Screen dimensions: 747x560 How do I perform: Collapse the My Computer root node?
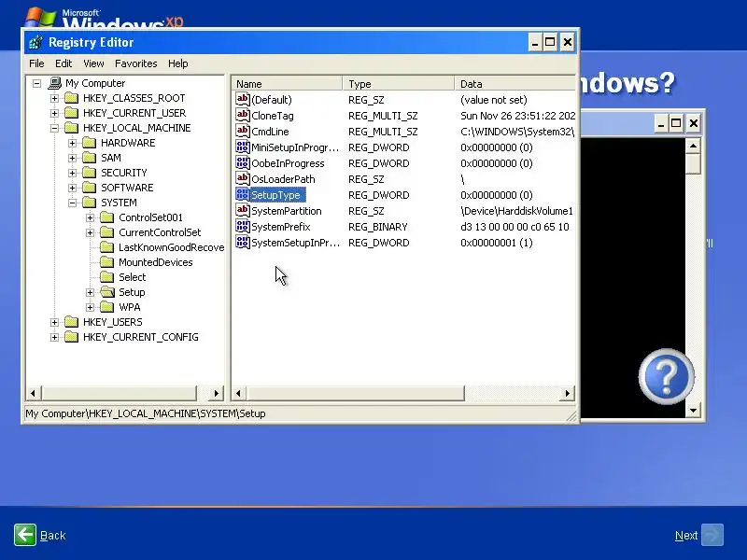click(x=36, y=83)
